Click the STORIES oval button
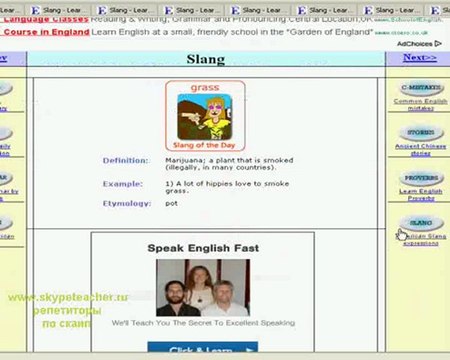 (x=421, y=133)
